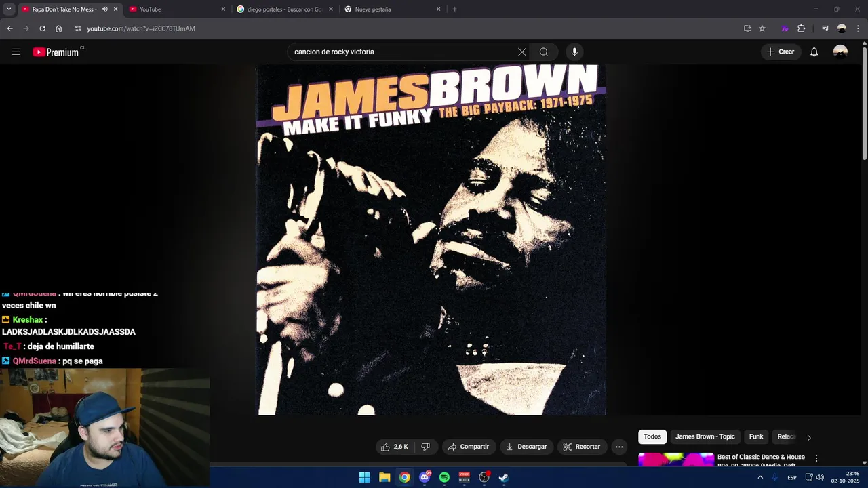The height and width of the screenshot is (488, 868).
Task: Click the address bar URL
Action: pyautogui.click(x=141, y=28)
